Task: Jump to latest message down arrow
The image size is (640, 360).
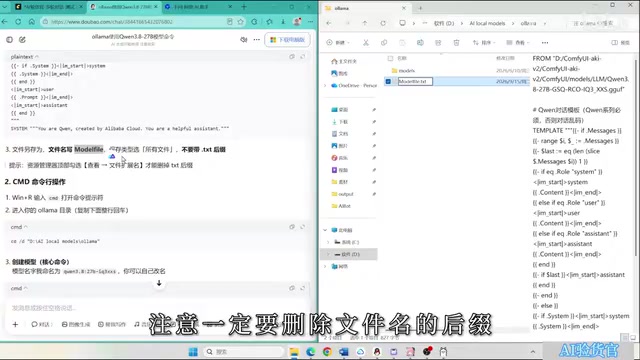Action: click(x=159, y=283)
